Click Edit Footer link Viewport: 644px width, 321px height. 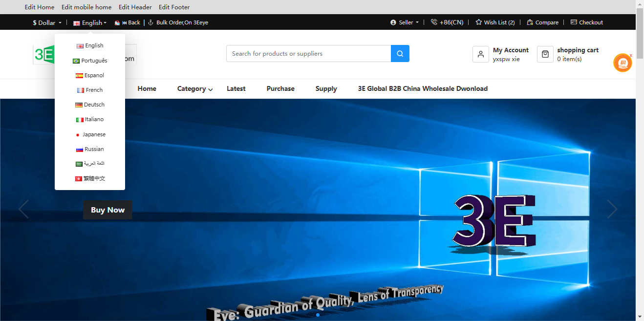pyautogui.click(x=174, y=7)
